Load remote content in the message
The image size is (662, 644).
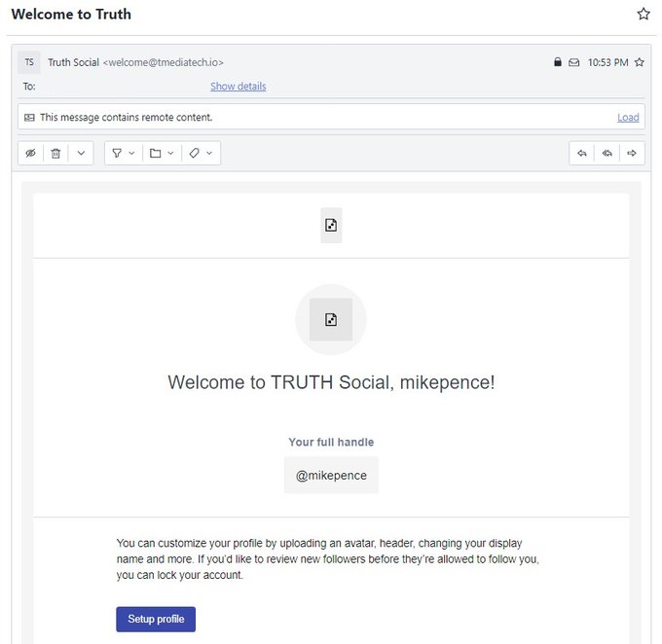(x=628, y=118)
